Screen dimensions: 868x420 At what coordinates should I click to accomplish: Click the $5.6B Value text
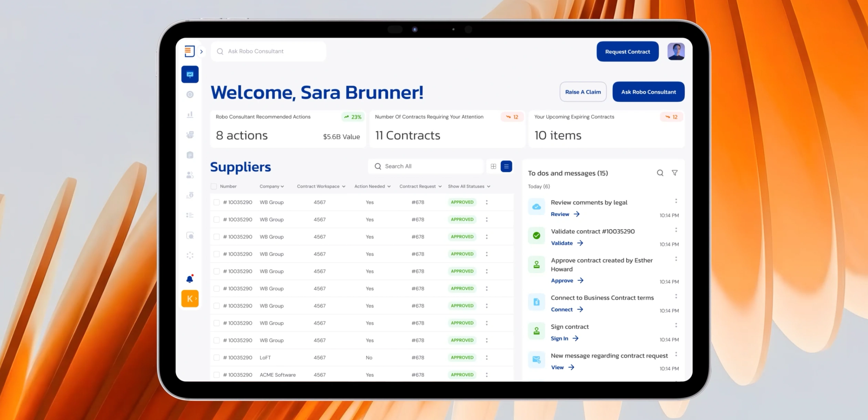341,137
